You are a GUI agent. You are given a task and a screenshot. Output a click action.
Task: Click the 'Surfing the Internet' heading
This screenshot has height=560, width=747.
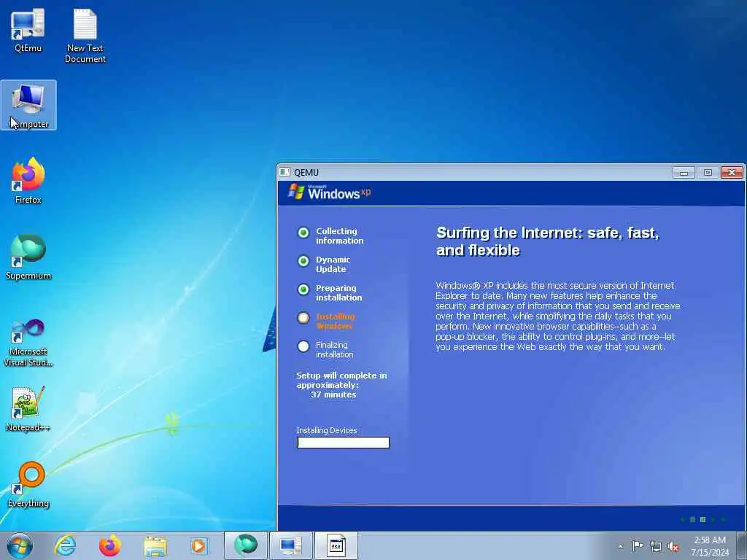[x=548, y=241]
